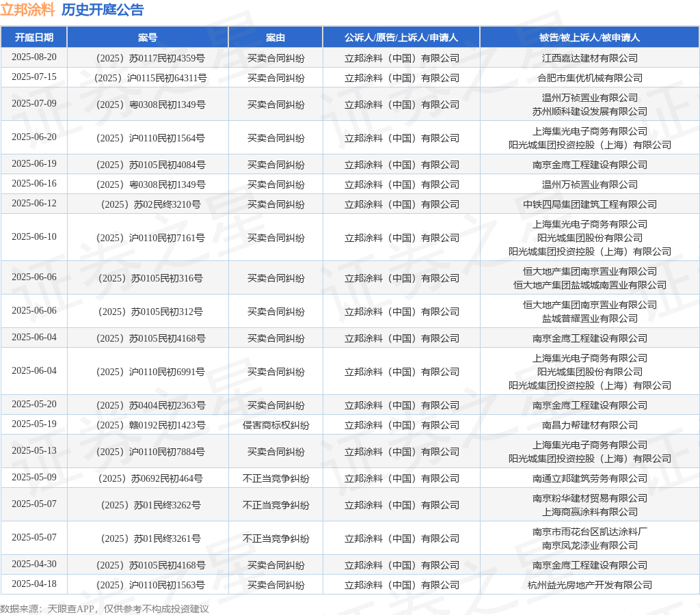Click defendant 盐城普耀置业有限公司
The width and height of the screenshot is (700, 615).
590,318
